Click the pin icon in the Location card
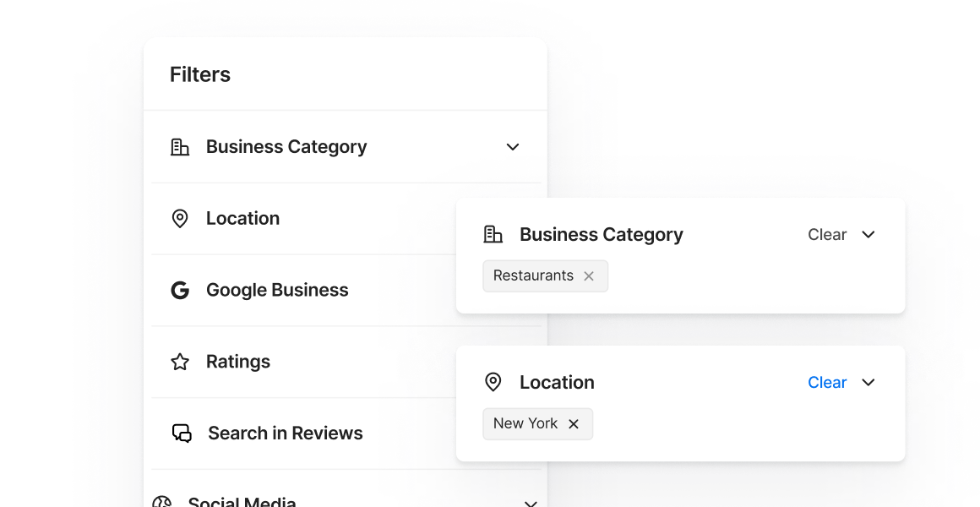The width and height of the screenshot is (980, 507). (493, 382)
